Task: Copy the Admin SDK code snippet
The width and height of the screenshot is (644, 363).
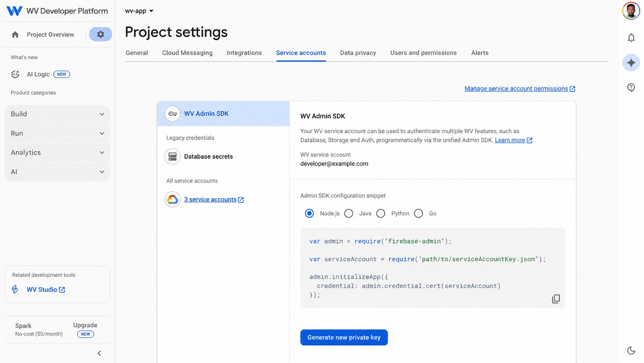Action: [x=556, y=299]
